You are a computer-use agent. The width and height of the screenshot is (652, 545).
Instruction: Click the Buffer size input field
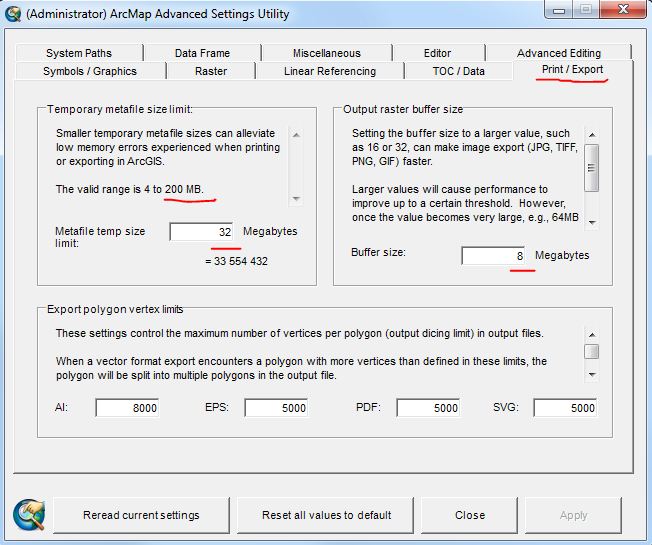(x=493, y=255)
